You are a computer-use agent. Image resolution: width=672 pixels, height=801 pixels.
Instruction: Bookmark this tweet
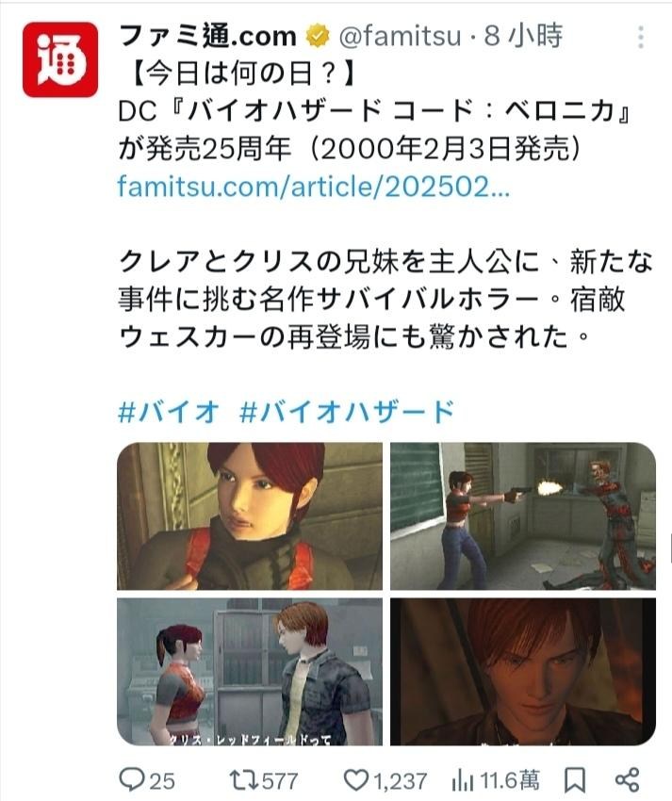point(574,780)
